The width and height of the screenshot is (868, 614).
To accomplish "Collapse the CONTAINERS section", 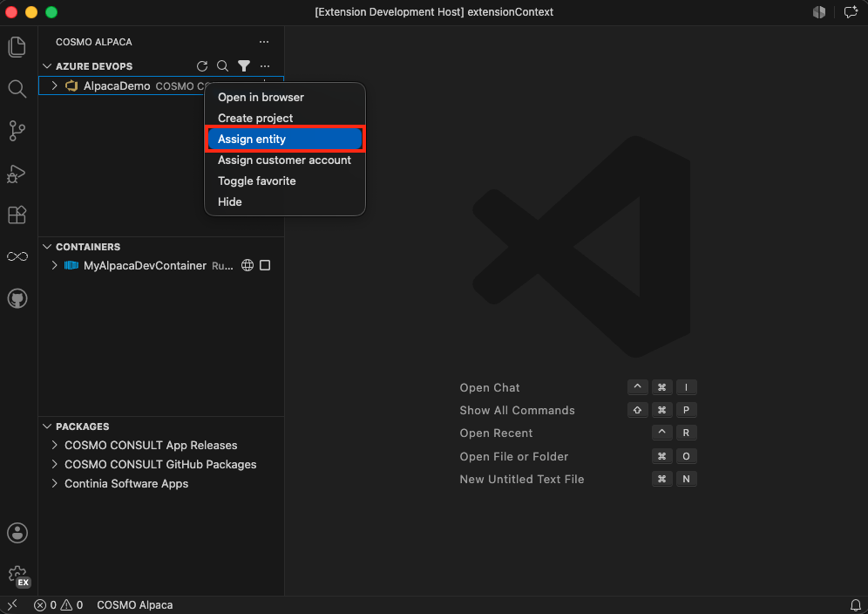I will (x=47, y=247).
